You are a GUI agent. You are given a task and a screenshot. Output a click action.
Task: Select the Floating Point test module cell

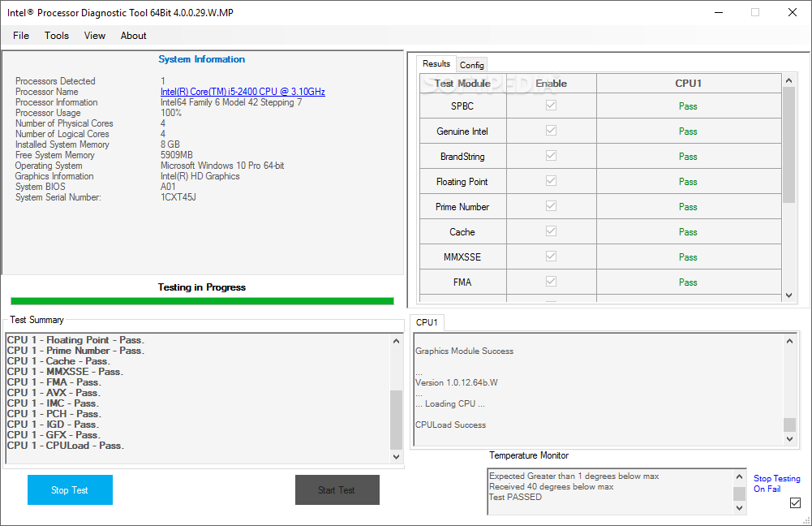(462, 181)
